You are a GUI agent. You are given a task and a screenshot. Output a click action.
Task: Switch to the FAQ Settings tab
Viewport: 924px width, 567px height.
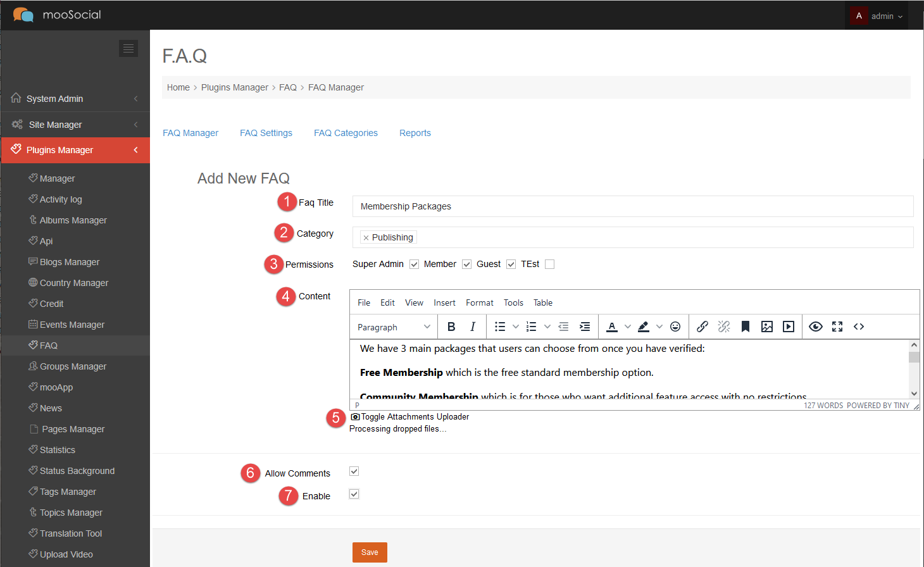click(266, 133)
